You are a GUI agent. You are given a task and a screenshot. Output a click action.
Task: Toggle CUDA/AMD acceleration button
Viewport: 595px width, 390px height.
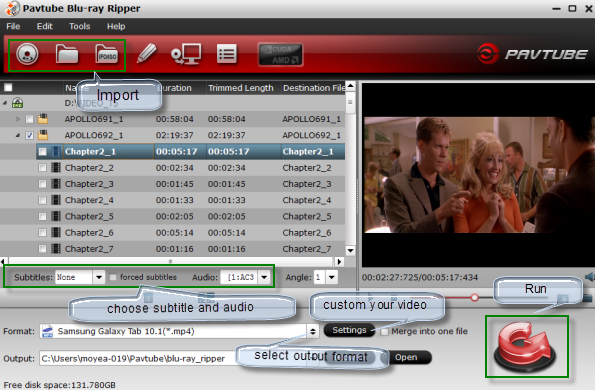(280, 55)
